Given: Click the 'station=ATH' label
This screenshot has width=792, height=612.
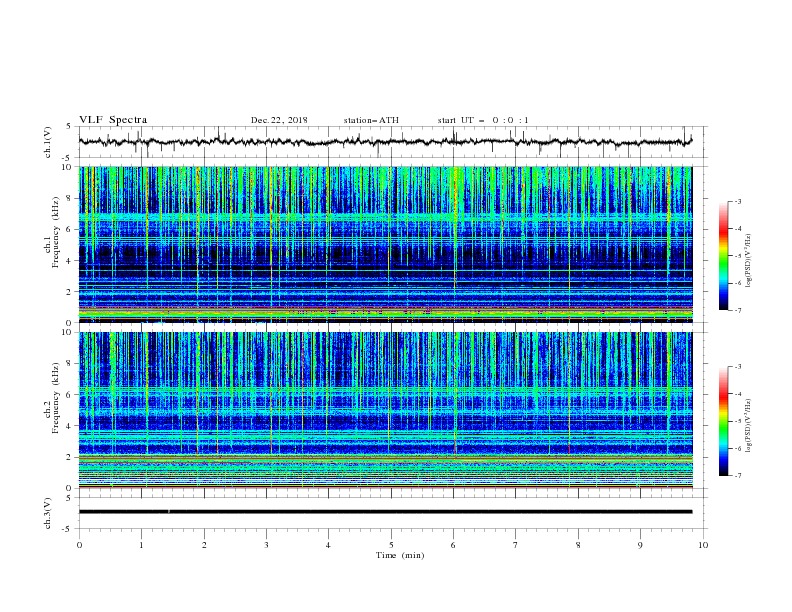Looking at the screenshot, I should [371, 120].
